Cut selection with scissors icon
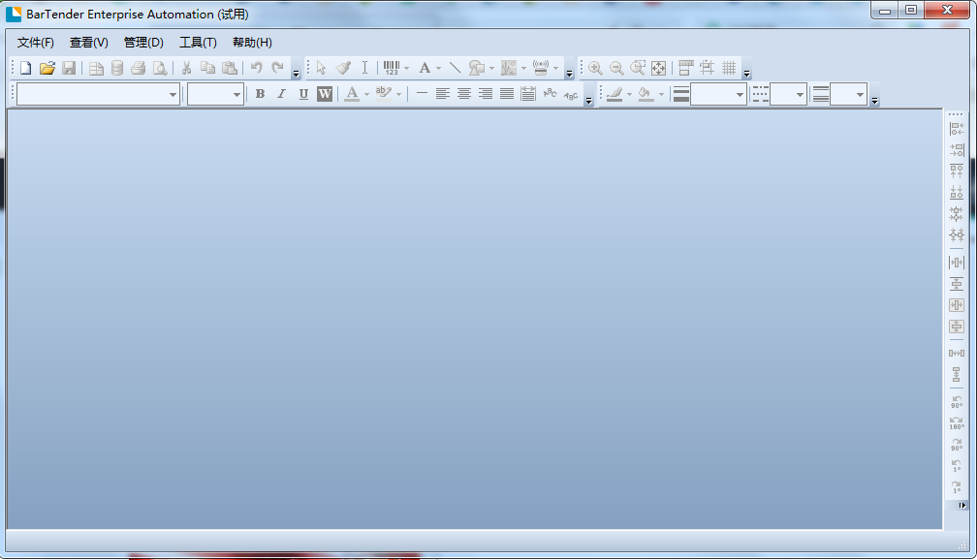 click(x=186, y=68)
